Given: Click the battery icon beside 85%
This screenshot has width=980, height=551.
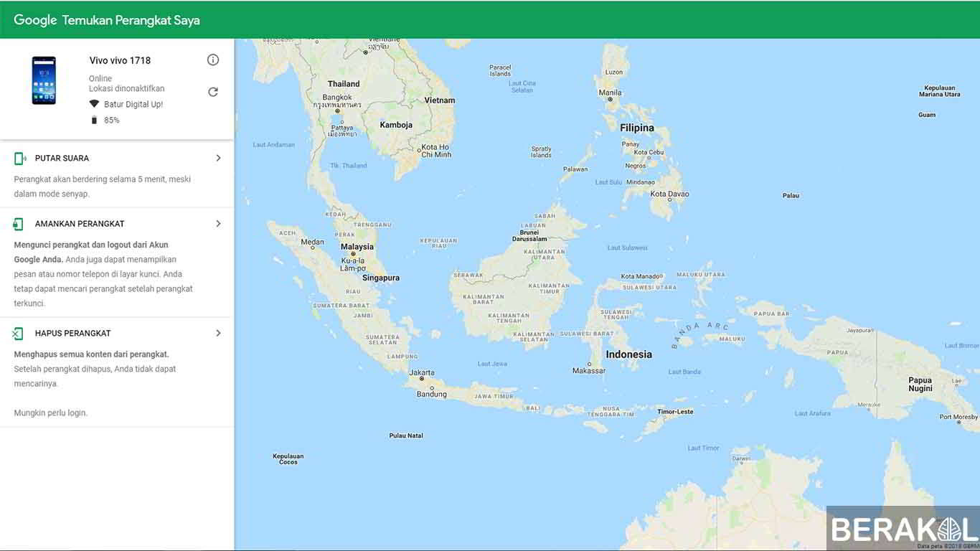Looking at the screenshot, I should coord(94,120).
